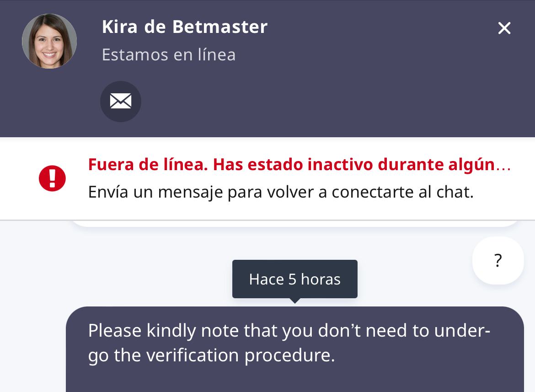Click the Please kindly note message bubble
Screen dimensions: 535x392
(294, 348)
